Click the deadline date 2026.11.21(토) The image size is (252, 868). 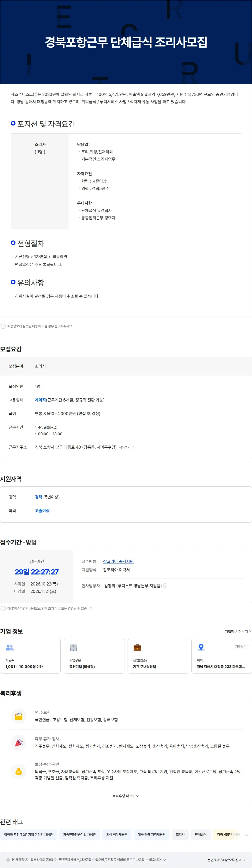pos(43,591)
